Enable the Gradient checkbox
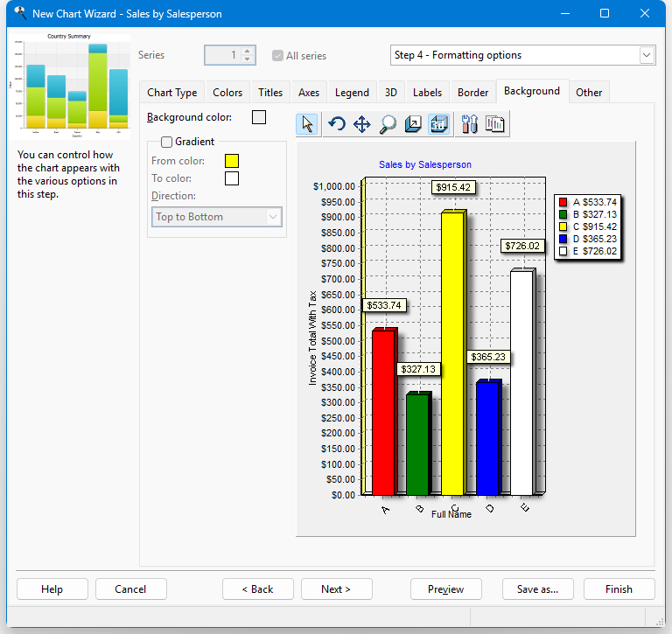 (166, 142)
